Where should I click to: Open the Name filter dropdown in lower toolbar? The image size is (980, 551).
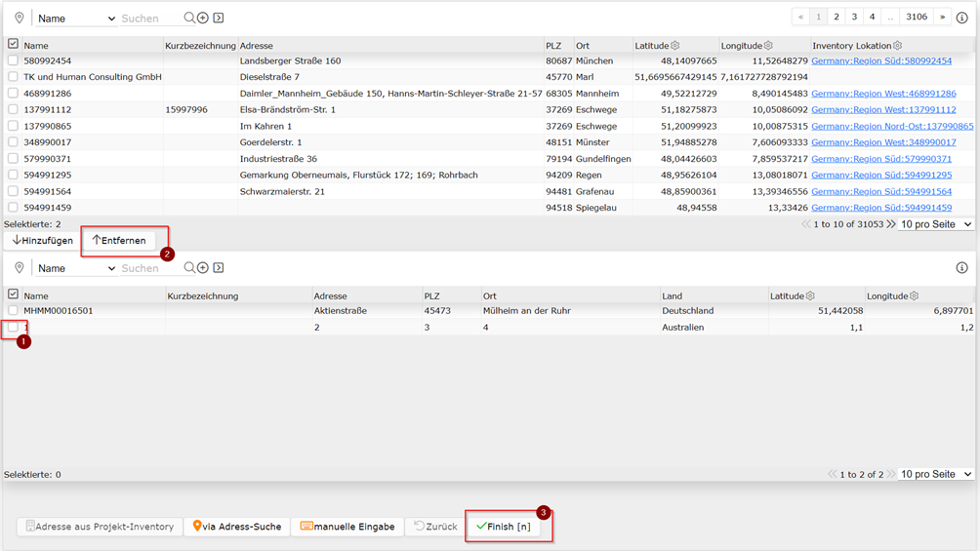pyautogui.click(x=75, y=268)
